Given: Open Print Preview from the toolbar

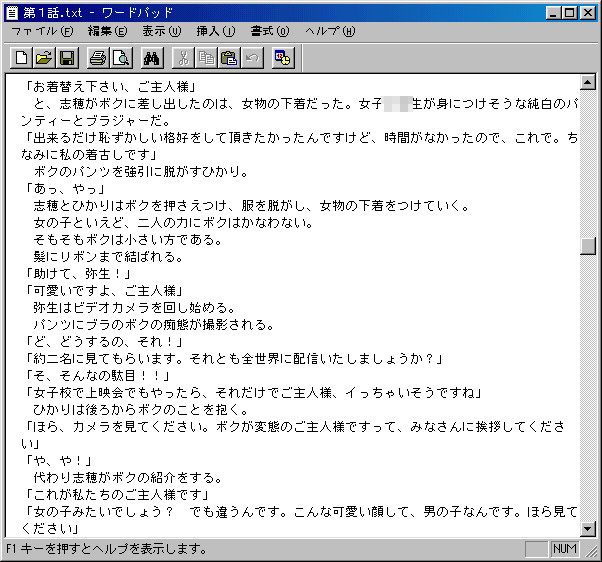Looking at the screenshot, I should pos(120,58).
